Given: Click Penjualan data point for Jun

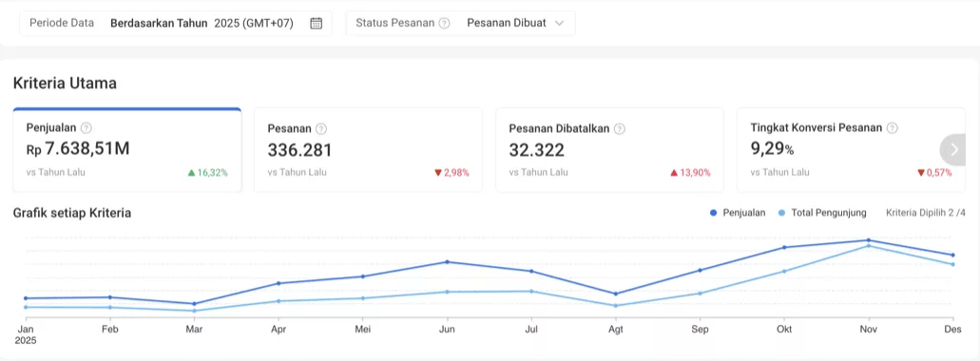Looking at the screenshot, I should (447, 261).
